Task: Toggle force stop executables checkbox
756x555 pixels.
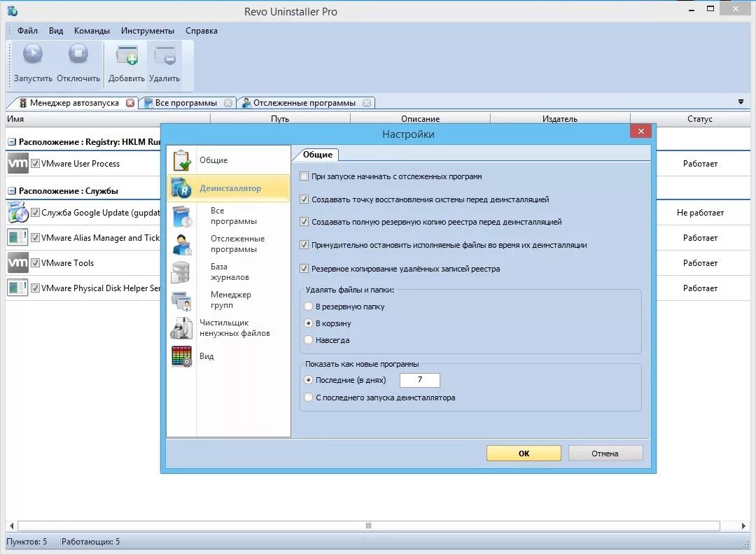Action: [x=304, y=244]
